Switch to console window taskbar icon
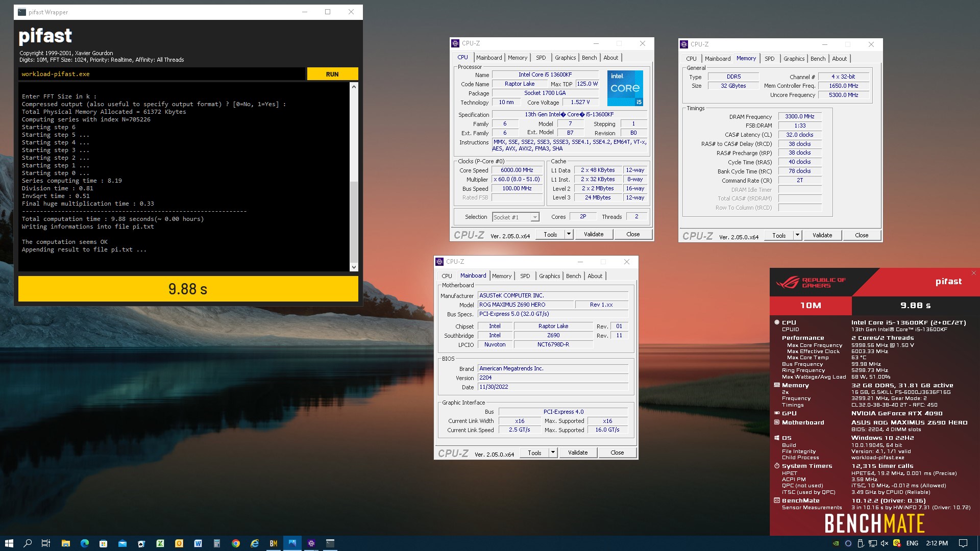Screen dimensions: 980x551 click(x=330, y=543)
